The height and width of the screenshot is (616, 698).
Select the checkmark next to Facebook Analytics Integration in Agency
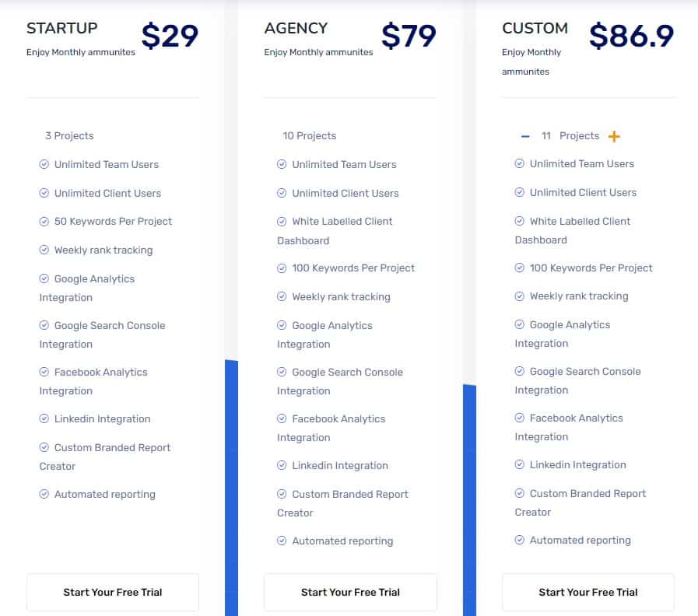pyautogui.click(x=282, y=418)
